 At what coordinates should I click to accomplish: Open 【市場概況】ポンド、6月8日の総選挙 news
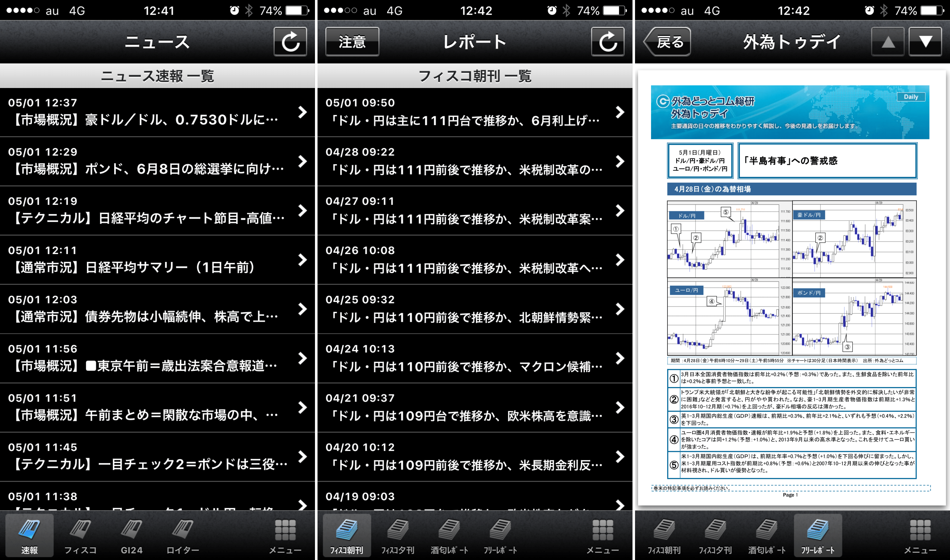(x=157, y=162)
